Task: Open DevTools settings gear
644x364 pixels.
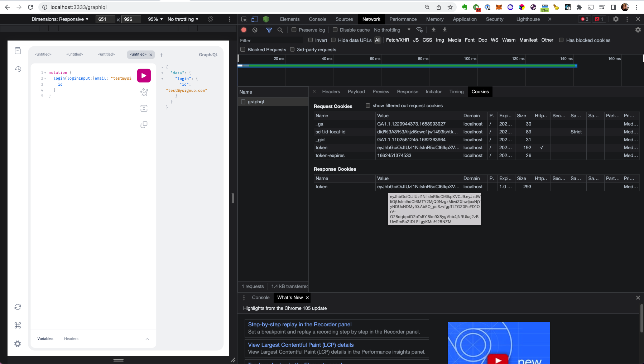Action: tap(616, 19)
